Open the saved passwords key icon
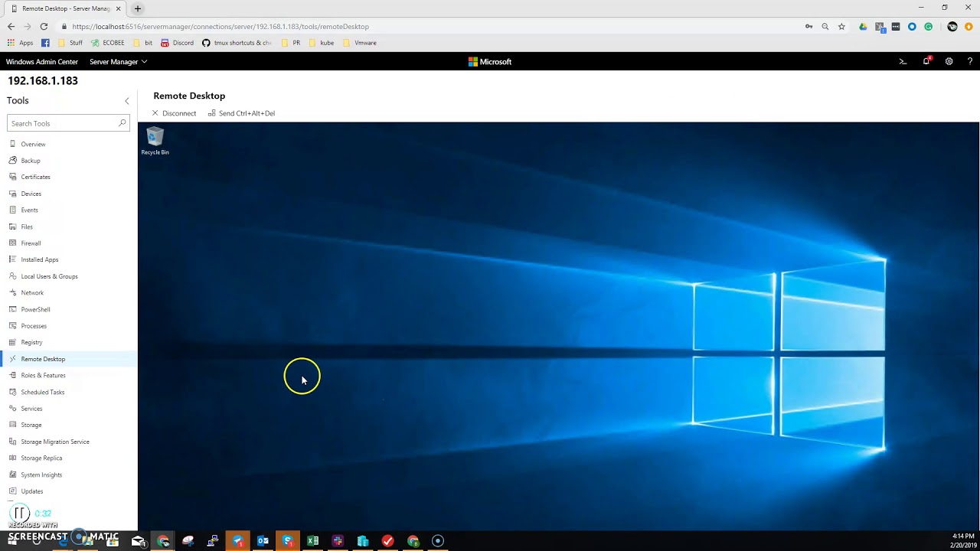This screenshot has width=980, height=551. click(808, 26)
